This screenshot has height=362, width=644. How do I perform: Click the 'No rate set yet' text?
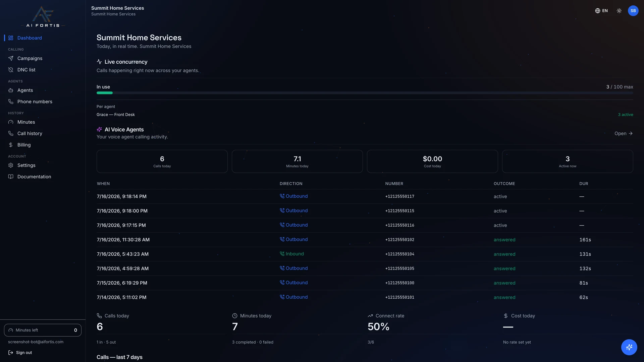(517, 342)
